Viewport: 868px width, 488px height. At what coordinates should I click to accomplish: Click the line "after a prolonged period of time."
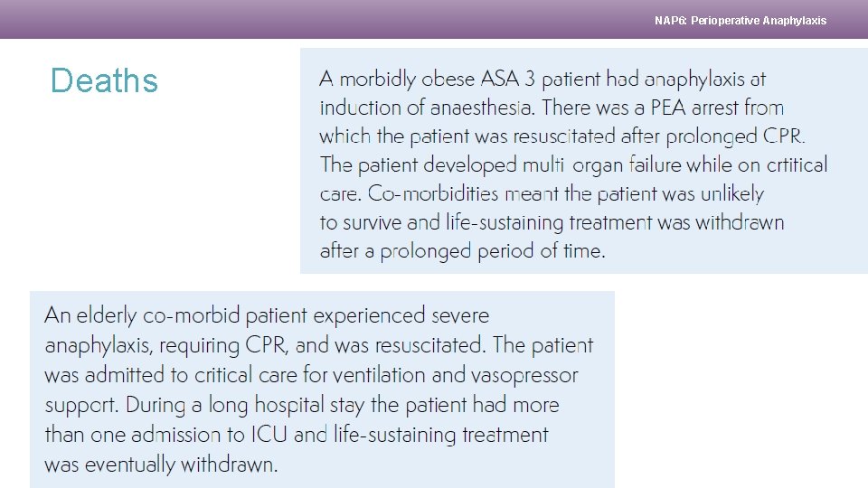(462, 251)
